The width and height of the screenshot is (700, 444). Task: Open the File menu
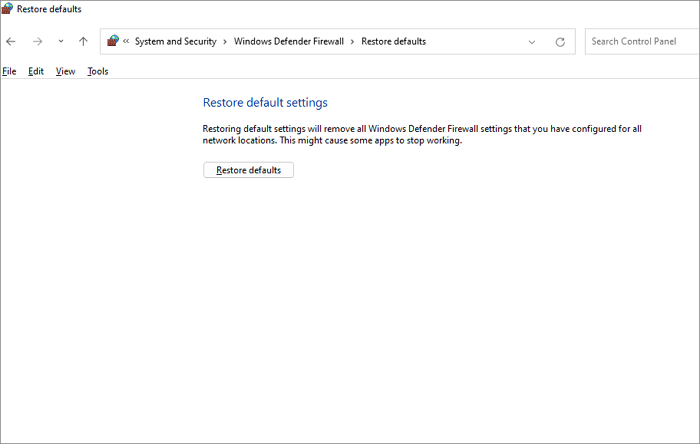point(9,72)
